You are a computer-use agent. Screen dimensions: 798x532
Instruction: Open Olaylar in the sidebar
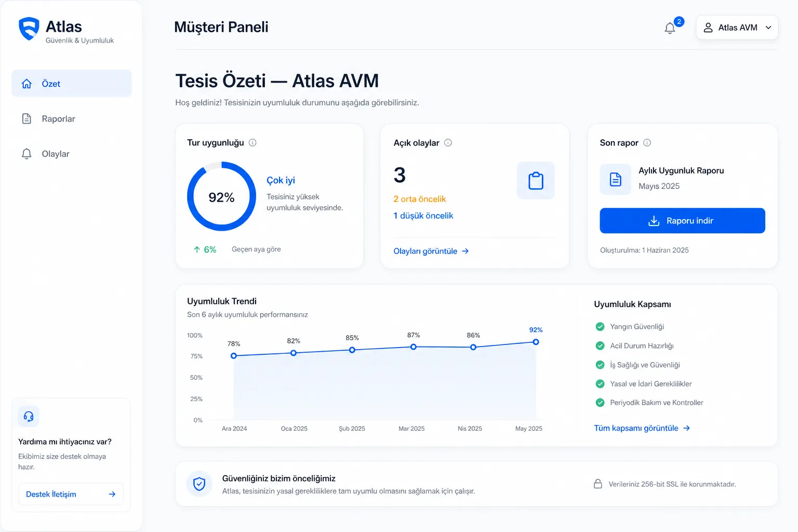pos(72,154)
